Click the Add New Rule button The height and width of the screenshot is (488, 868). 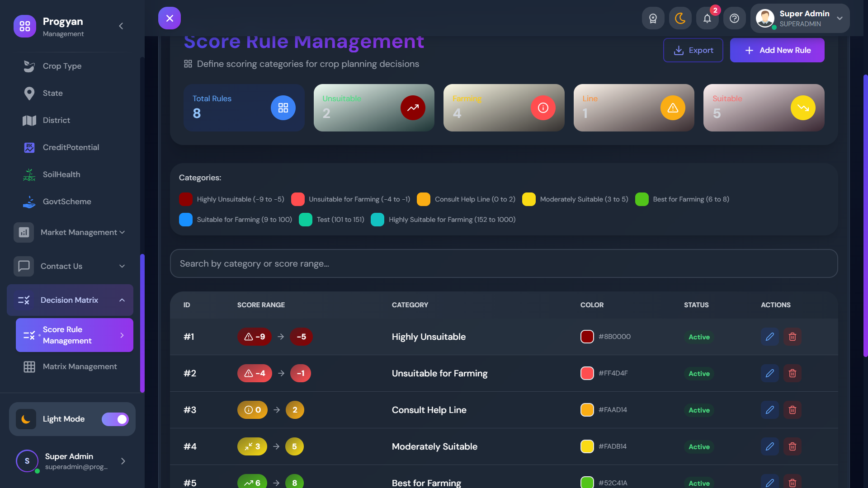tap(777, 50)
